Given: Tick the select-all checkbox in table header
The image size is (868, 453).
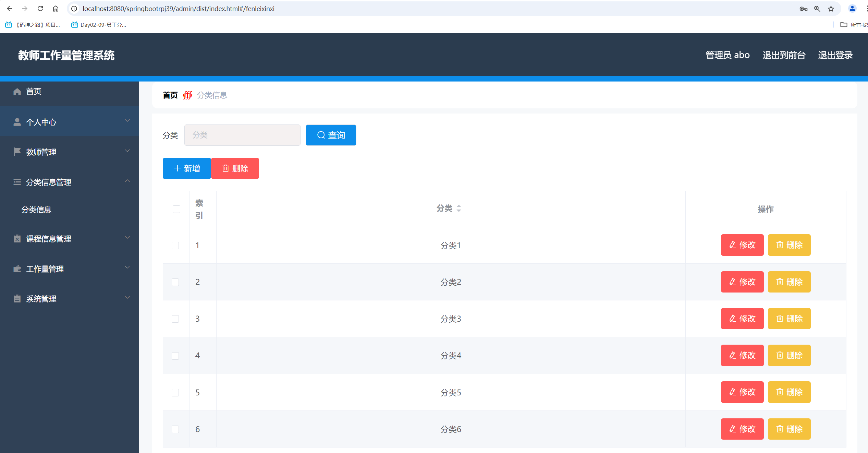Looking at the screenshot, I should [x=176, y=209].
